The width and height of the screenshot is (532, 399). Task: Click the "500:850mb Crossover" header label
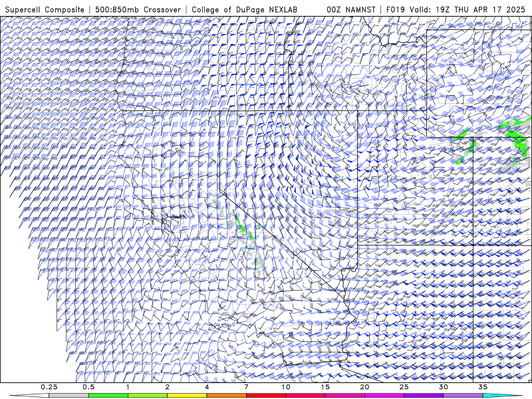(138, 9)
